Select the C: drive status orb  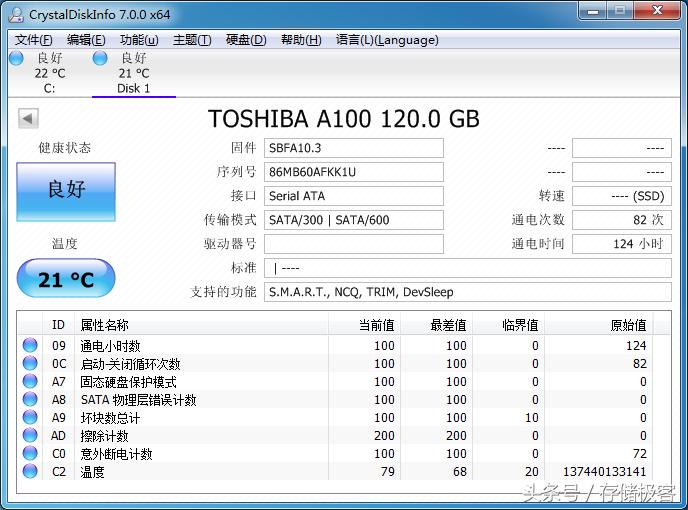(16, 59)
